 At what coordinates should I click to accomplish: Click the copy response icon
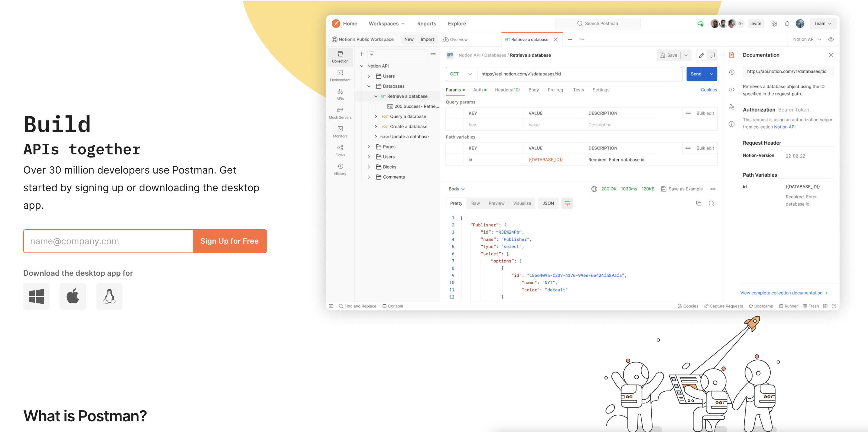(698, 203)
